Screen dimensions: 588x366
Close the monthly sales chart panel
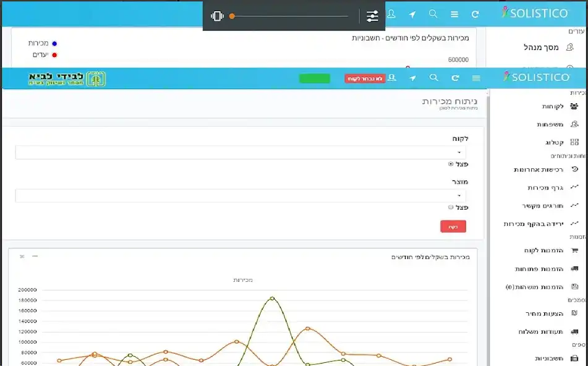(x=22, y=256)
